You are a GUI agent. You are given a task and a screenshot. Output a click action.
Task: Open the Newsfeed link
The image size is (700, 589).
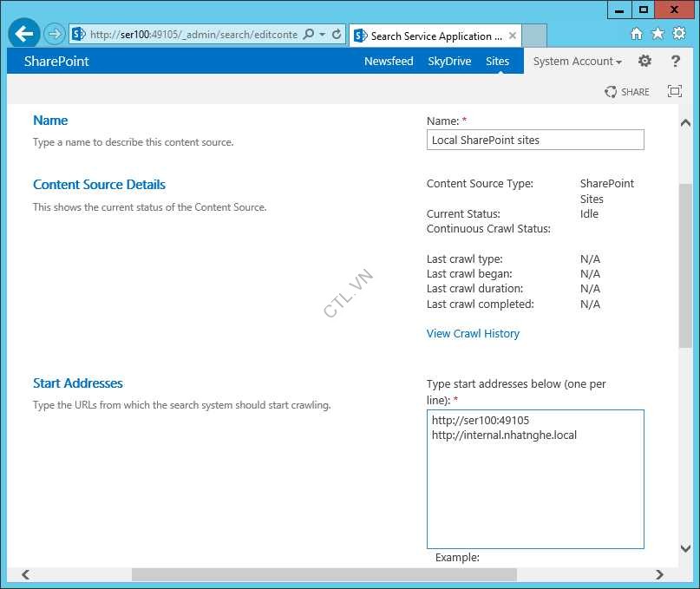tap(389, 62)
